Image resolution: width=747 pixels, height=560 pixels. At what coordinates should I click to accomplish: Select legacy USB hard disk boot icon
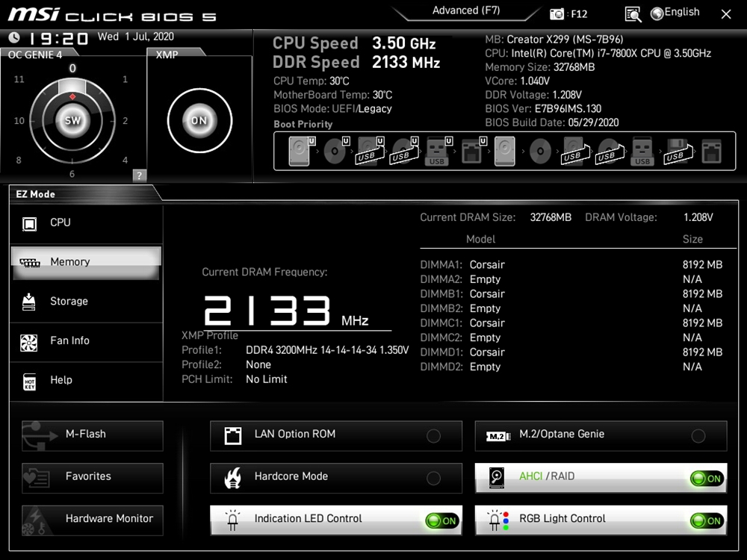pyautogui.click(x=575, y=152)
